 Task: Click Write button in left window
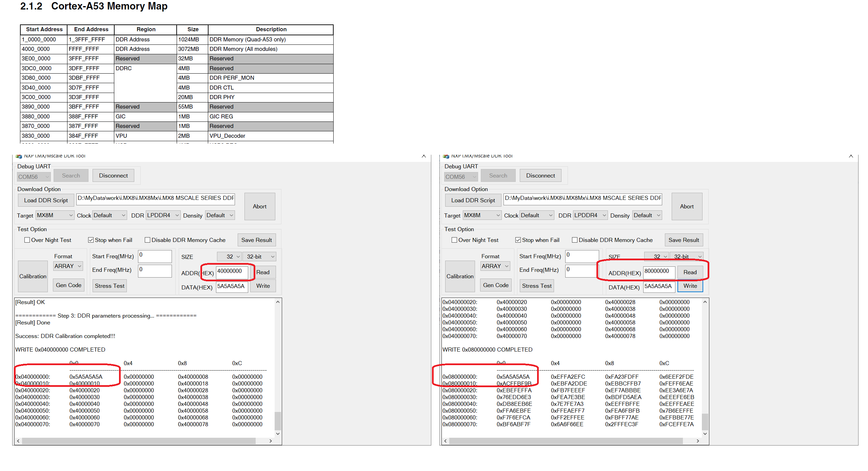pos(263,286)
